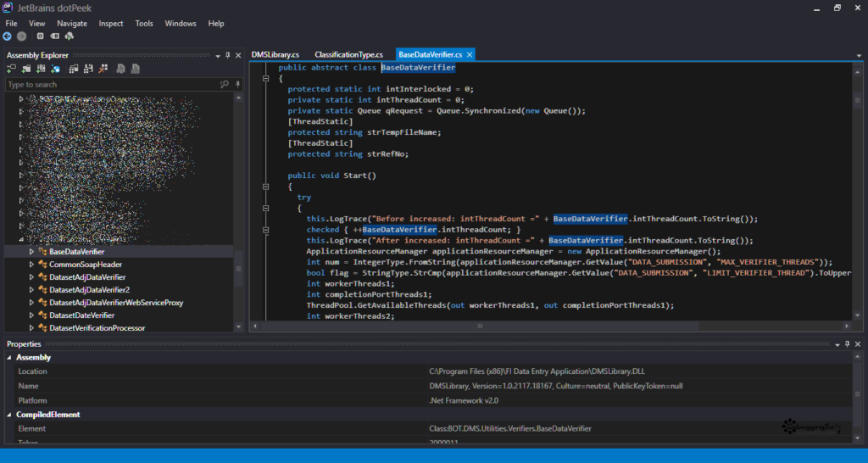
Task: Click the Class:BOT.DMS.Utilities.Verifiers.BaseDataVerifier Element value
Action: (510, 429)
